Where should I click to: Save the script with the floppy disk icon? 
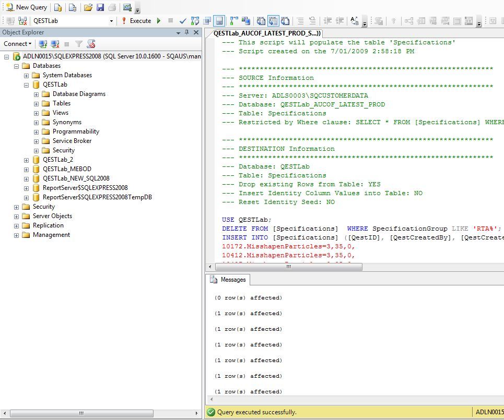(100, 7)
